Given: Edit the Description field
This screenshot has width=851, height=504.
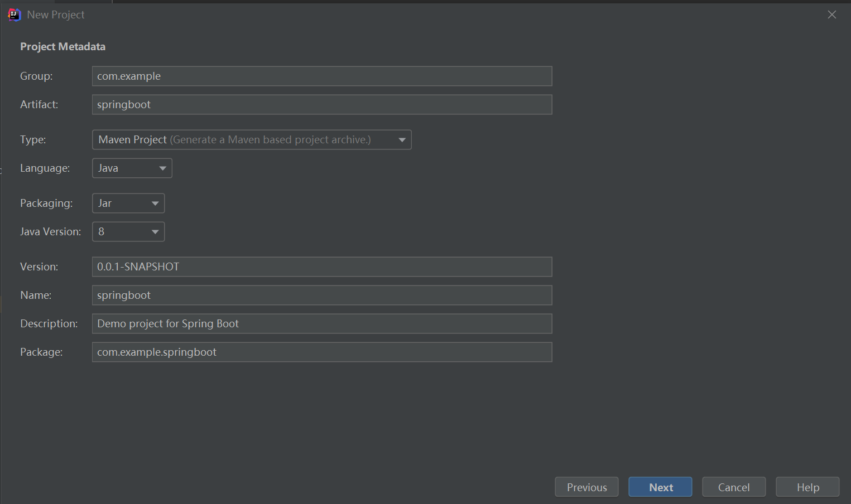Looking at the screenshot, I should [x=322, y=324].
